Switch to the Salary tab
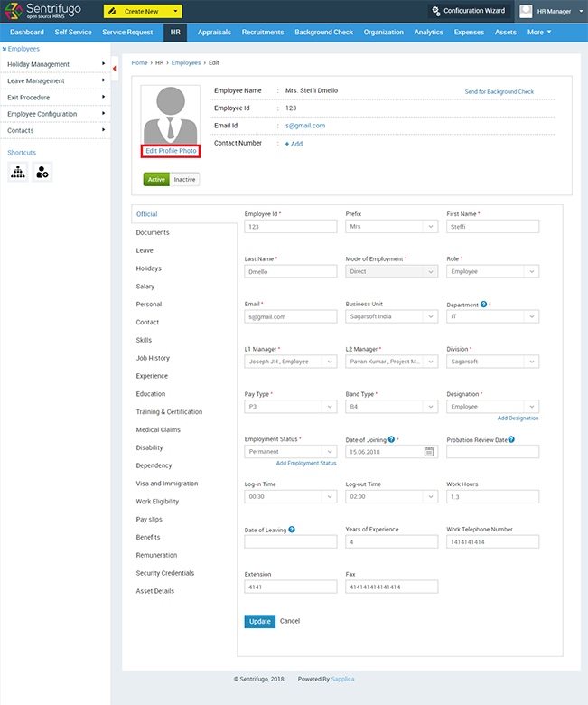Viewport: 588px width, 705px height. click(145, 287)
